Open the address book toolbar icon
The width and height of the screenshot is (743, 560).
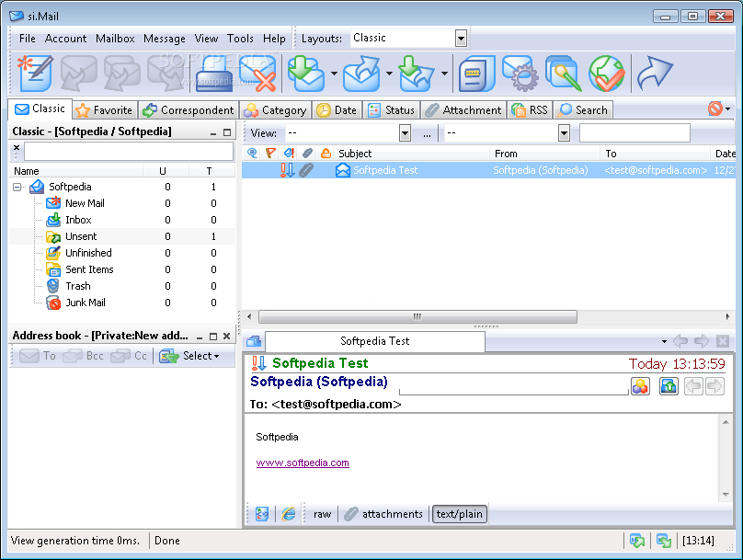(x=476, y=74)
